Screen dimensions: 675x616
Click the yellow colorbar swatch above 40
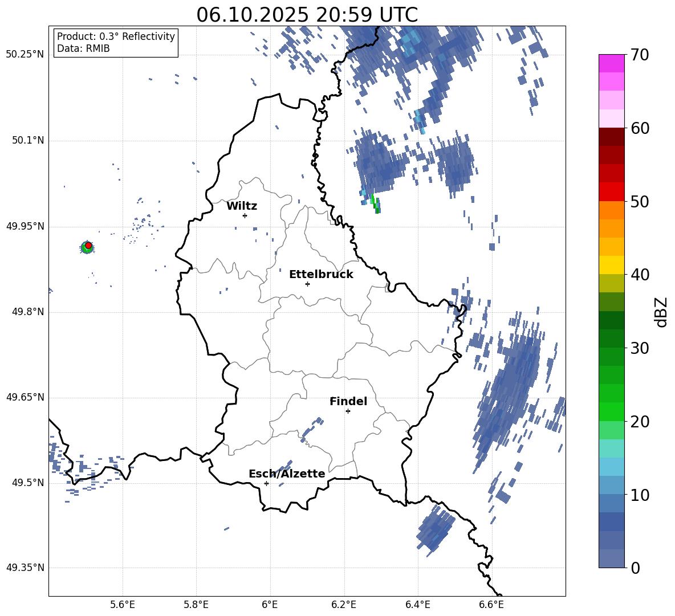(x=611, y=265)
